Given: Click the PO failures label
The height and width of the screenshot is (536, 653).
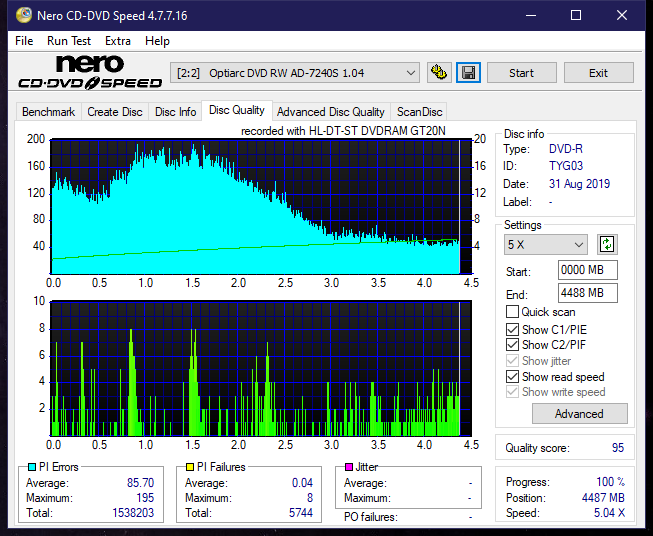Looking at the screenshot, I should tap(371, 517).
